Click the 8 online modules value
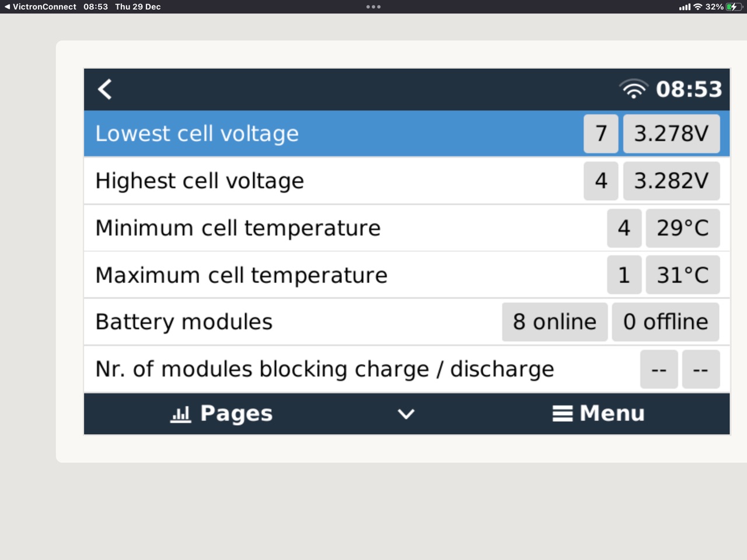Image resolution: width=747 pixels, height=560 pixels. click(x=554, y=322)
